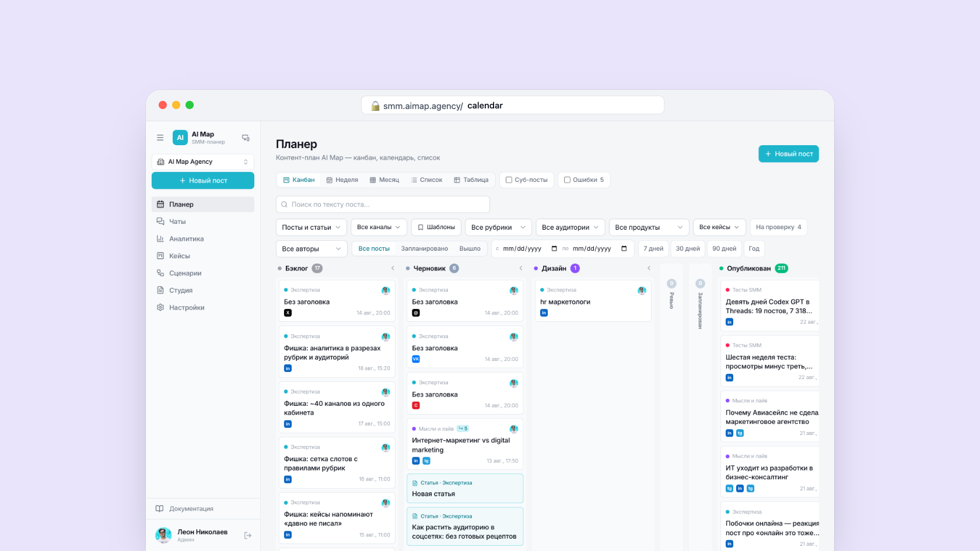Switch to Таблица view tab
980x551 pixels.
(471, 180)
